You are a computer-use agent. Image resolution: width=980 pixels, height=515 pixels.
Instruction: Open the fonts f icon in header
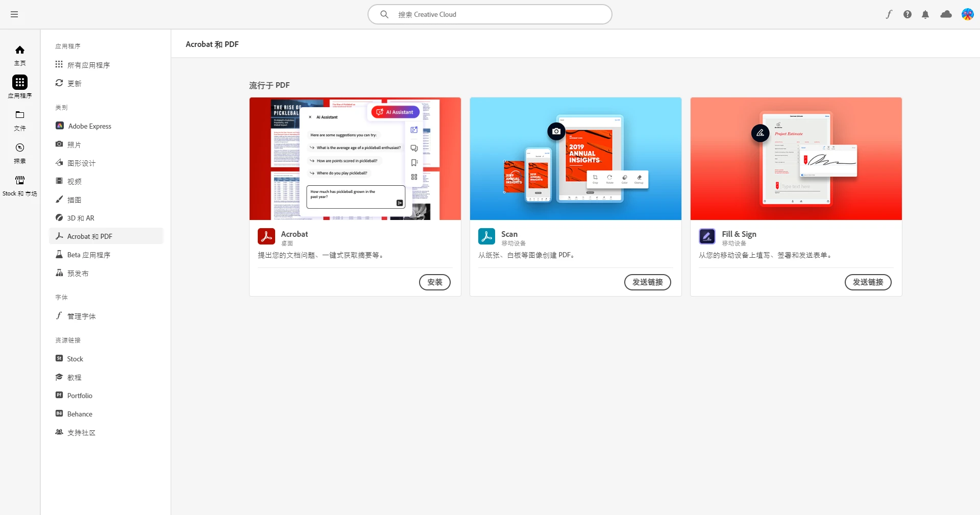[x=889, y=14]
